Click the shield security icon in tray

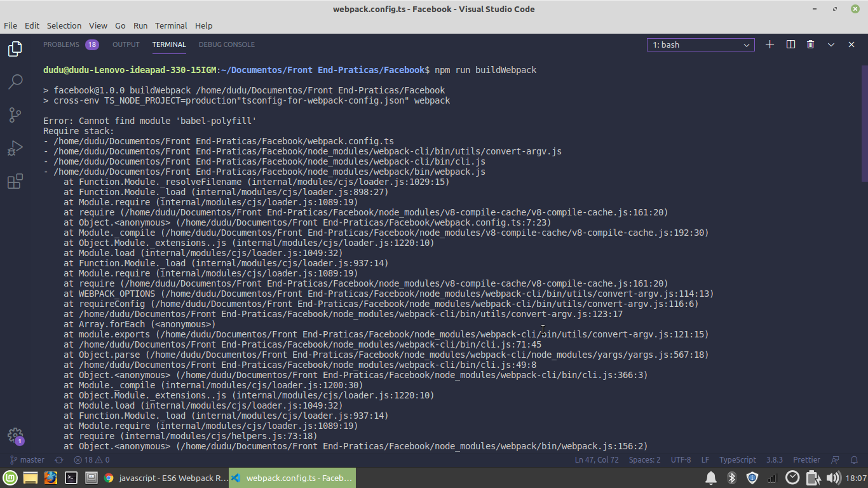pyautogui.click(x=752, y=478)
